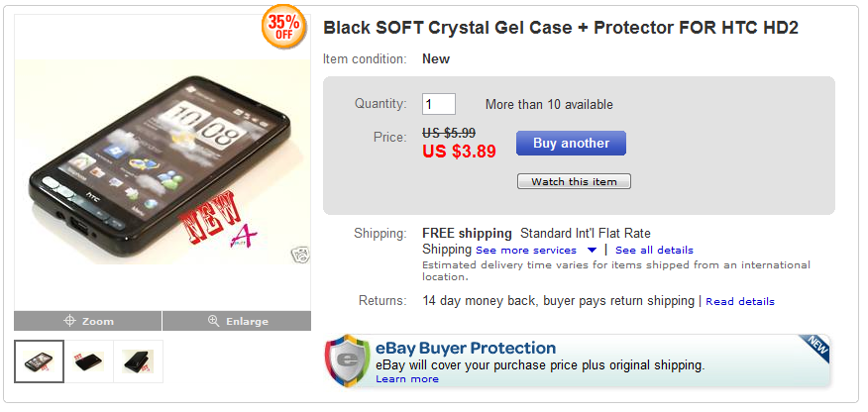Image resolution: width=868 pixels, height=412 pixels.
Task: Open the See all details shipping link
Action: pos(654,251)
